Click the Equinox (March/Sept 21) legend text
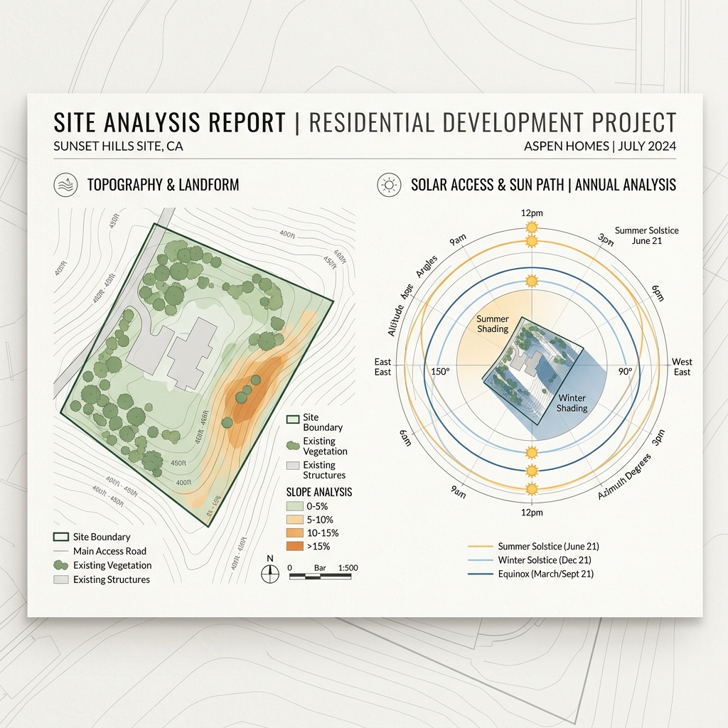Viewport: 728px width, 728px height. pyautogui.click(x=545, y=574)
